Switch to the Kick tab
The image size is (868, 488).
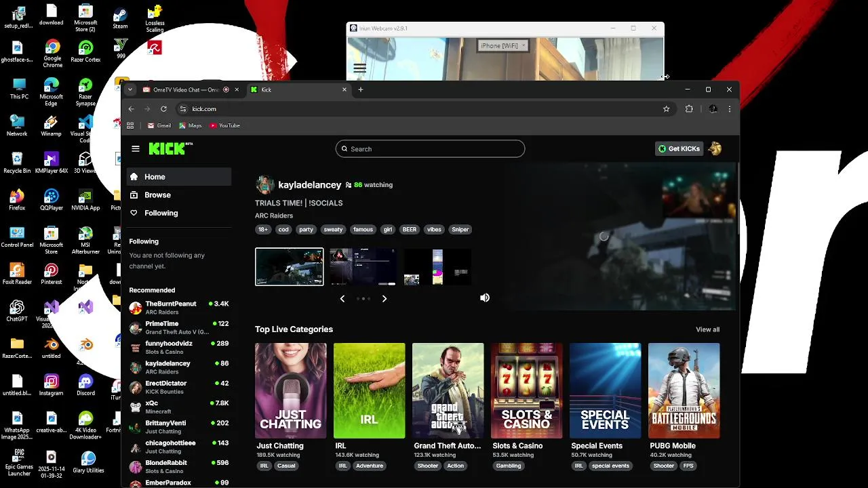[298, 89]
